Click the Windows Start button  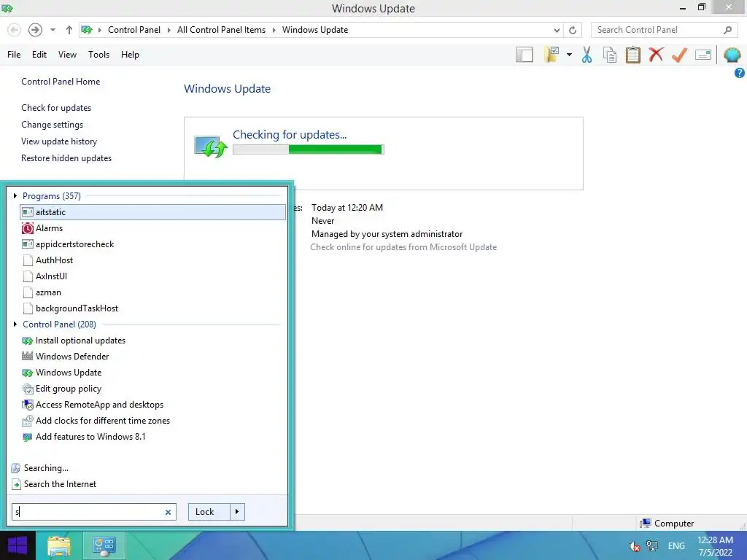18,545
